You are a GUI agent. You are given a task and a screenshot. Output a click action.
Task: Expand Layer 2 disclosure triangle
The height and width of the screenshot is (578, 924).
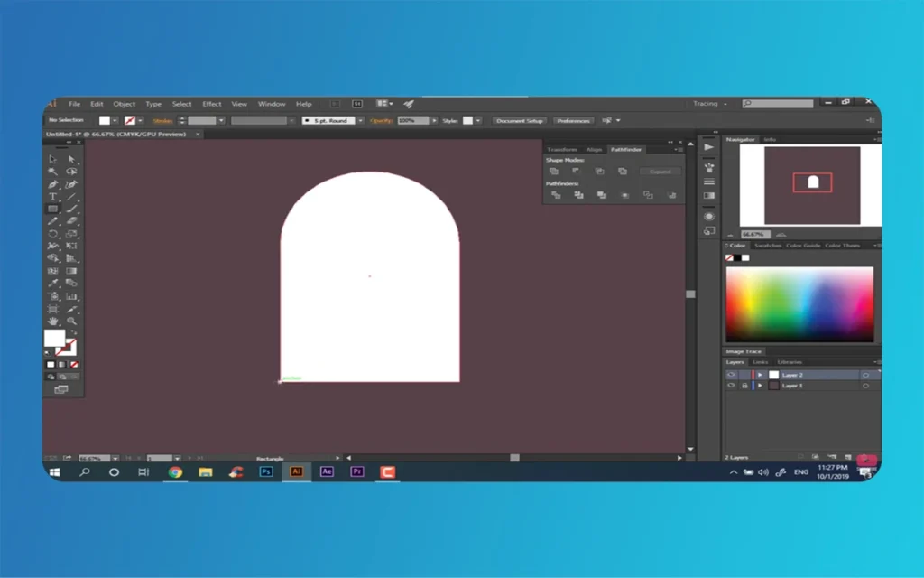tap(760, 375)
